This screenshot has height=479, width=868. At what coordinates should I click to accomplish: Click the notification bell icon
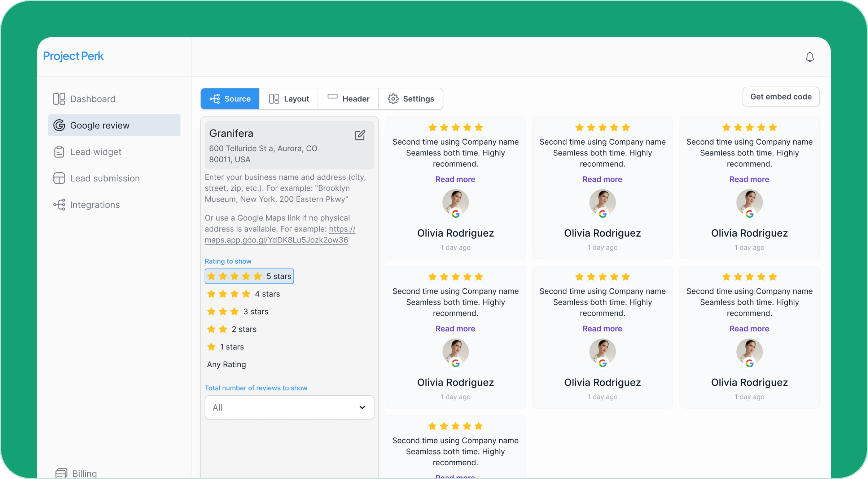pyautogui.click(x=810, y=57)
